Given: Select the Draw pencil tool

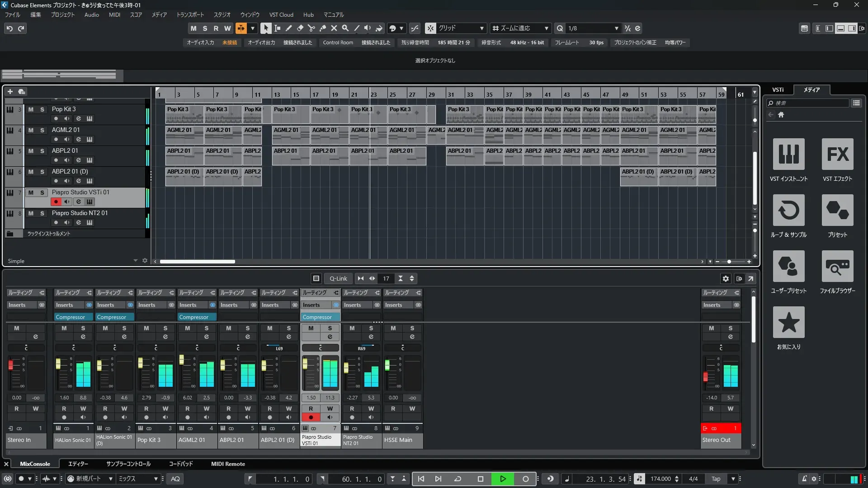Looking at the screenshot, I should (288, 28).
